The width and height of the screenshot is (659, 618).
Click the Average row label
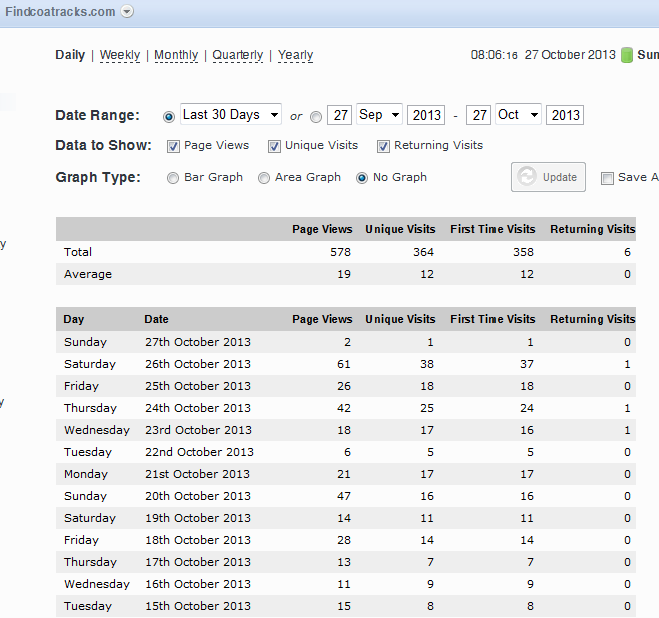(x=88, y=274)
